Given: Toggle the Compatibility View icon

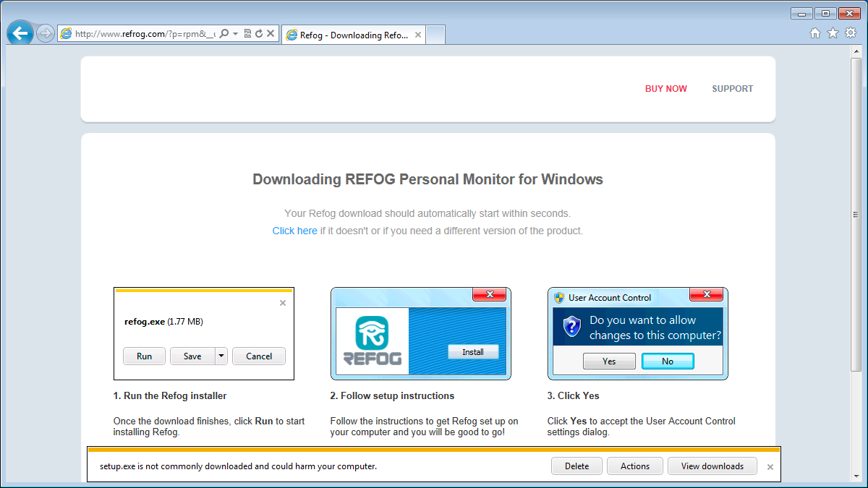Looking at the screenshot, I should click(x=248, y=33).
